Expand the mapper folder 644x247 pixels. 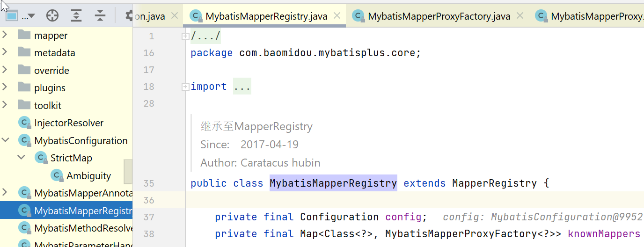[5, 35]
